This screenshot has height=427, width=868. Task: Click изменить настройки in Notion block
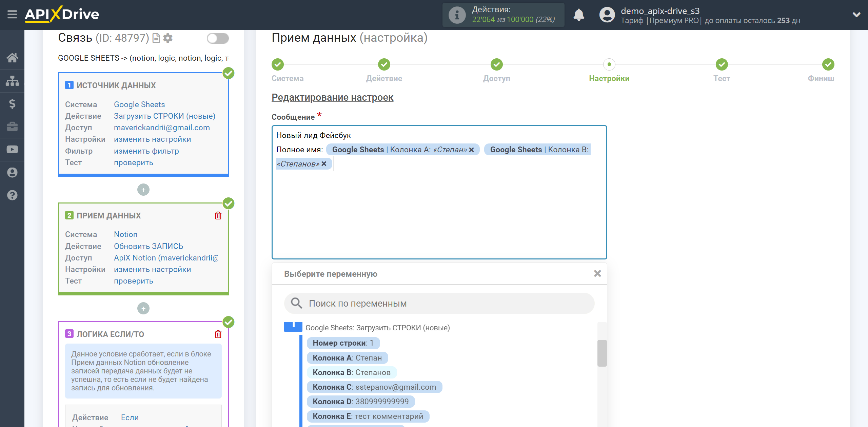[x=152, y=269]
